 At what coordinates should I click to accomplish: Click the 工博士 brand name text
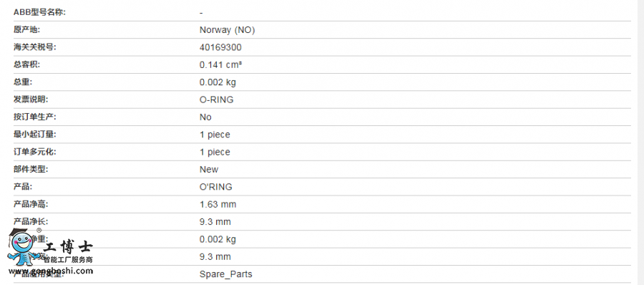(x=68, y=247)
